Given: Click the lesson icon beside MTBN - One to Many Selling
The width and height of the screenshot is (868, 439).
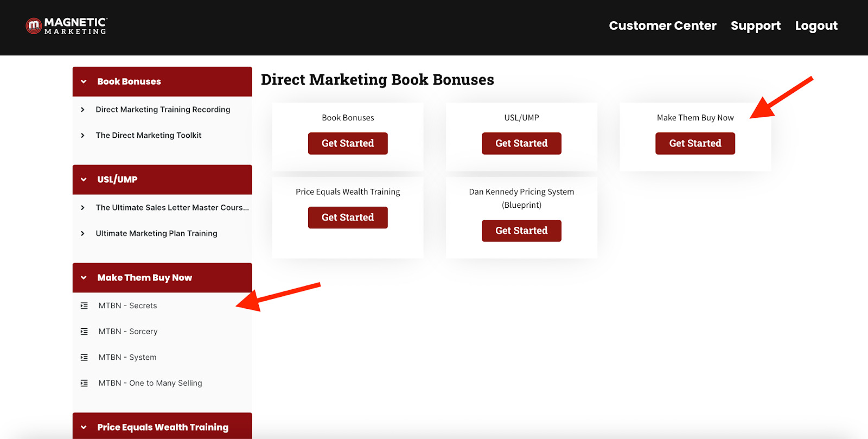Looking at the screenshot, I should tap(84, 383).
